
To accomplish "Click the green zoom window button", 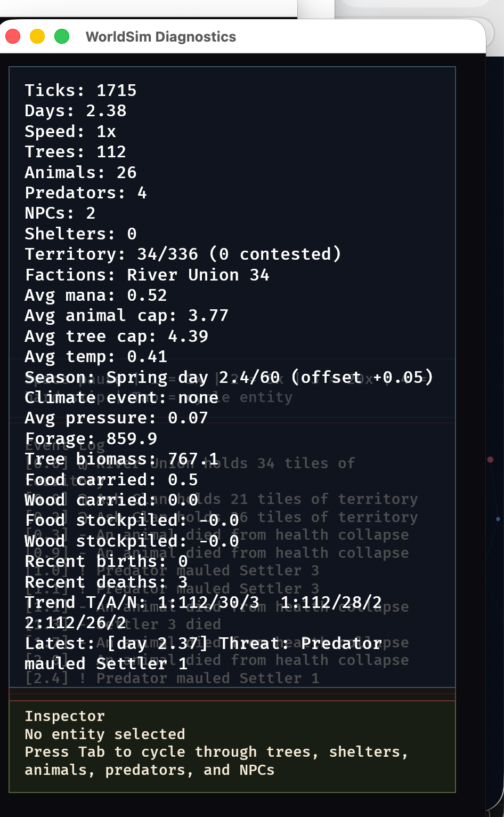I will point(62,36).
